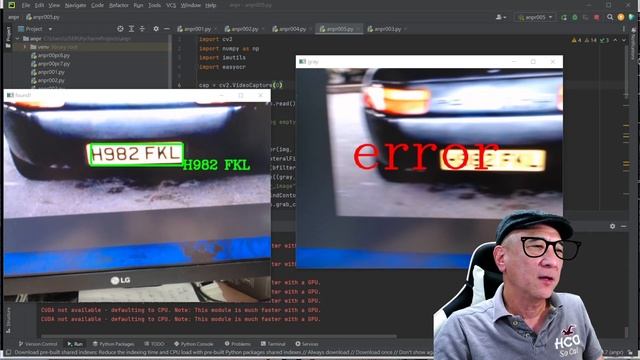
Task: Open the Problems tool window
Action: tap(238, 344)
